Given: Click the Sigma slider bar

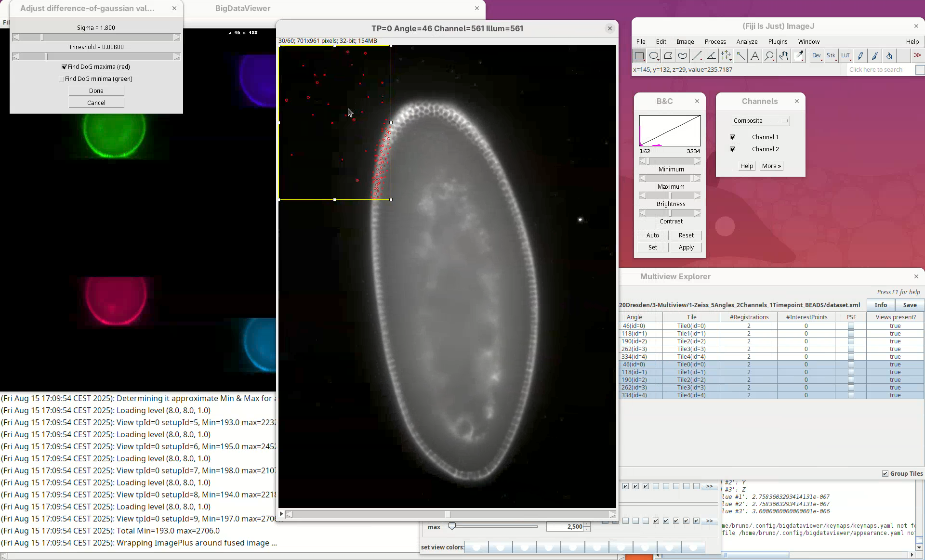Looking at the screenshot, I should pyautogui.click(x=96, y=38).
